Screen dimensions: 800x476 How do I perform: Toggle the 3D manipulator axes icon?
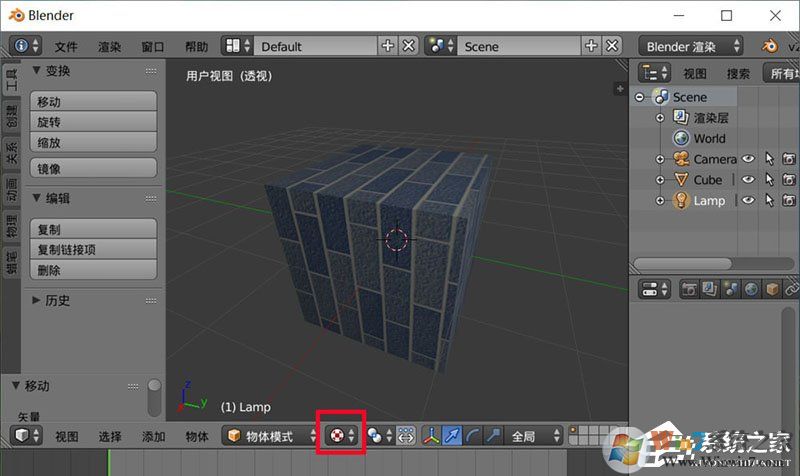pos(432,436)
